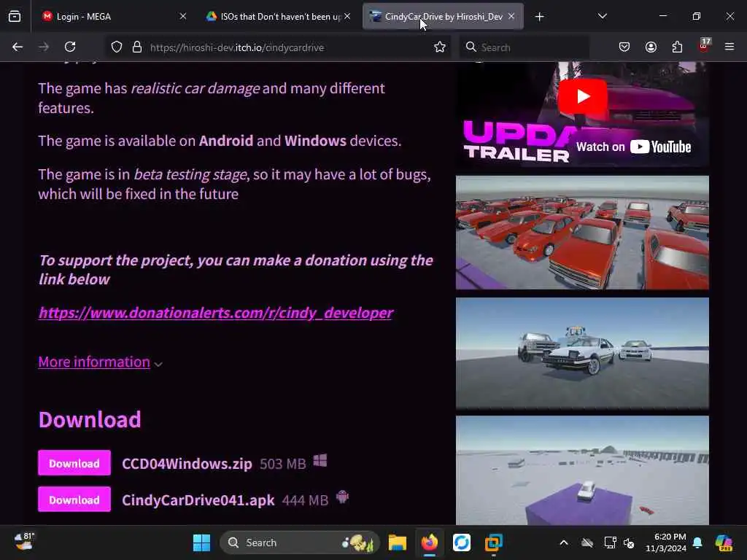Open the Extensions puzzle icon
The height and width of the screenshot is (560, 747).
pyautogui.click(x=677, y=47)
